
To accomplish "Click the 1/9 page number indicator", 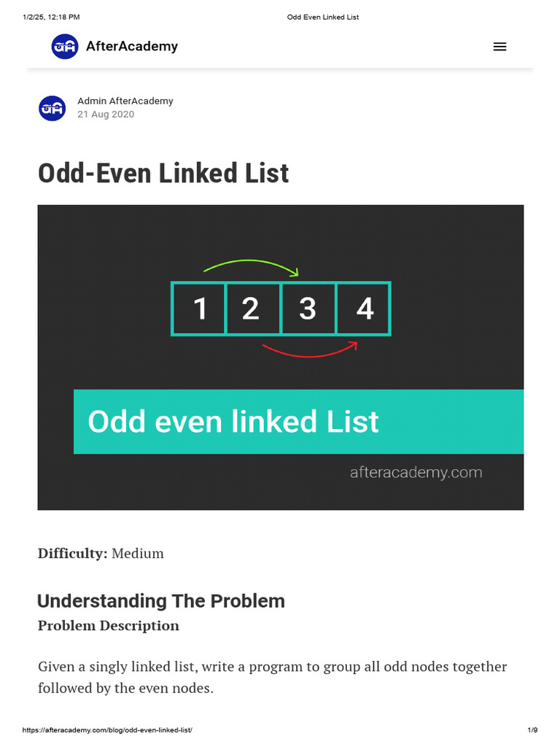I will click(x=532, y=730).
